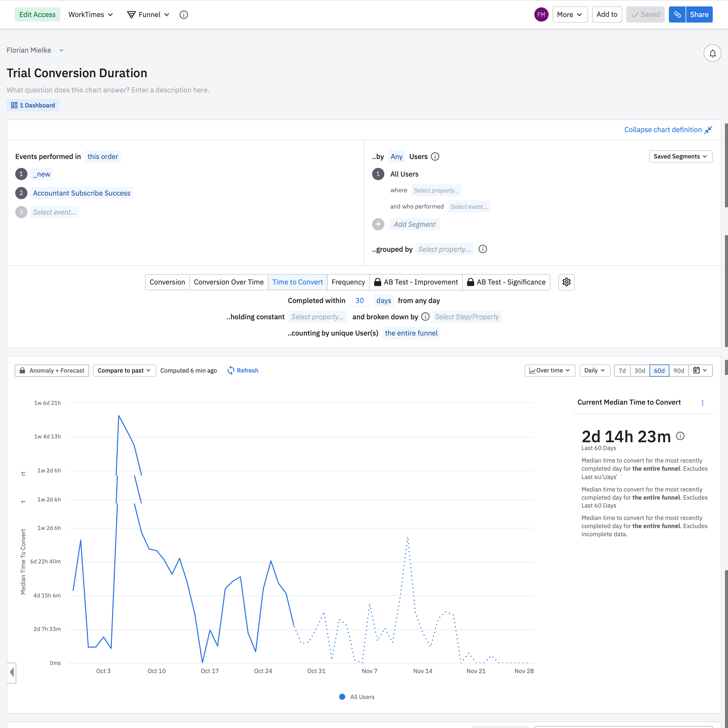Screen dimensions: 728x728
Task: Click the days count input showing 30
Action: pos(359,300)
